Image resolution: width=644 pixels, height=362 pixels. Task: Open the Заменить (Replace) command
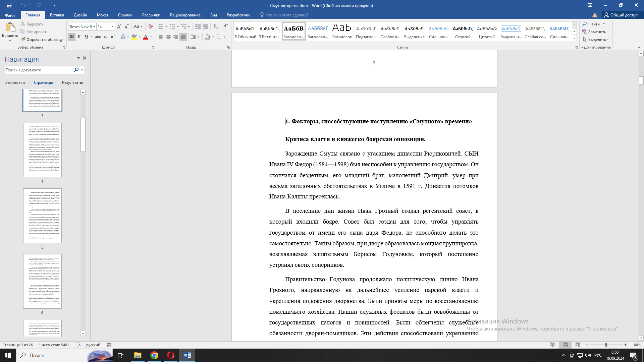597,32
